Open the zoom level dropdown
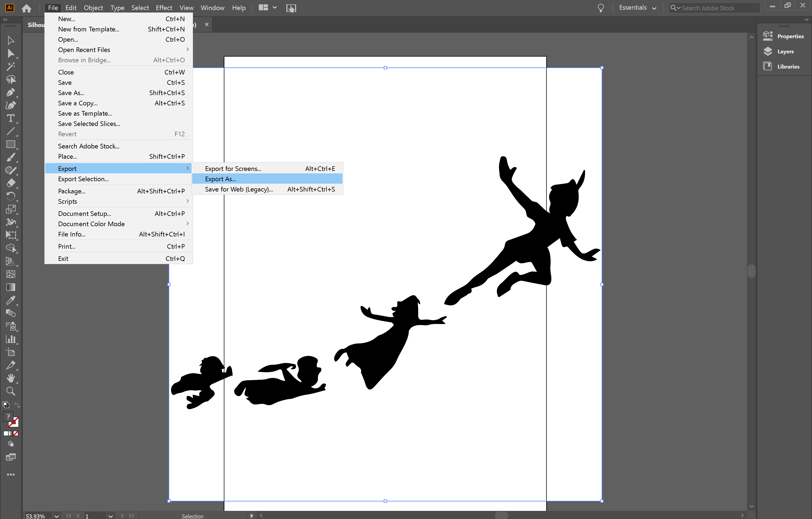This screenshot has height=519, width=812. 56,516
